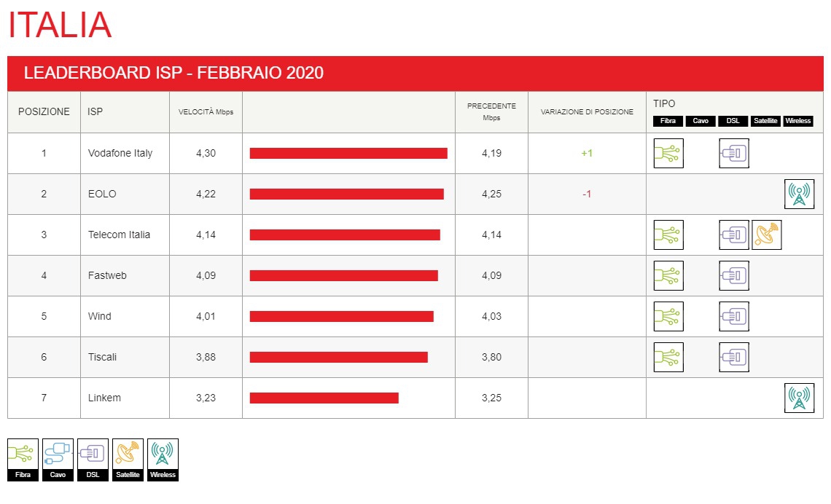This screenshot has width=831, height=504.
Task: Select the Wireless label in TIPO header
Action: point(798,121)
